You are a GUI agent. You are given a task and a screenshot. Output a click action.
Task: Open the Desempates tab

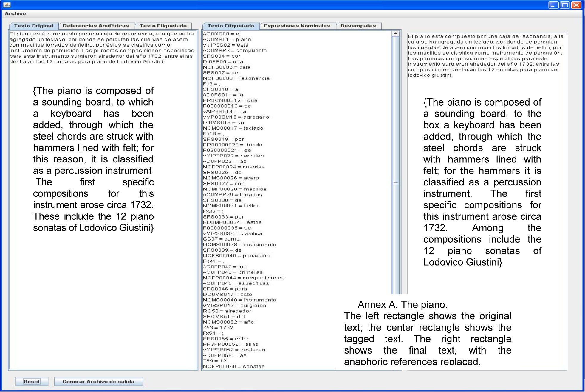coord(358,26)
